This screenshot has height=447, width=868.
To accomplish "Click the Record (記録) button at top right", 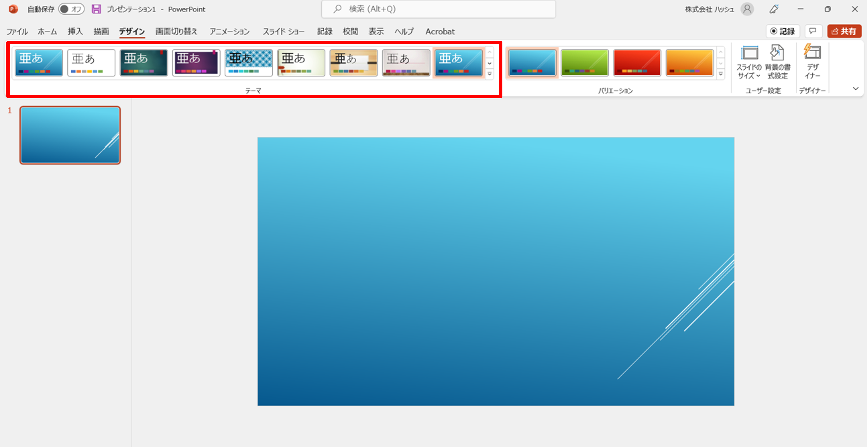I will click(783, 31).
